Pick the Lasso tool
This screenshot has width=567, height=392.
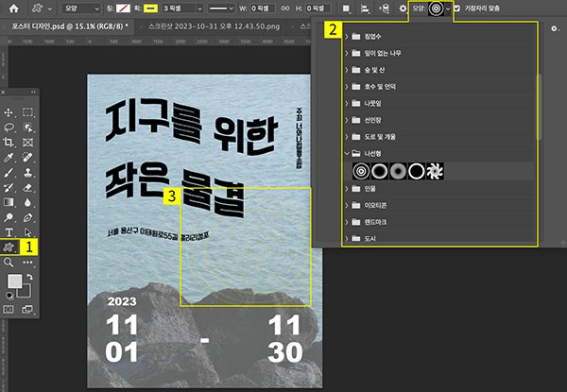pos(10,127)
